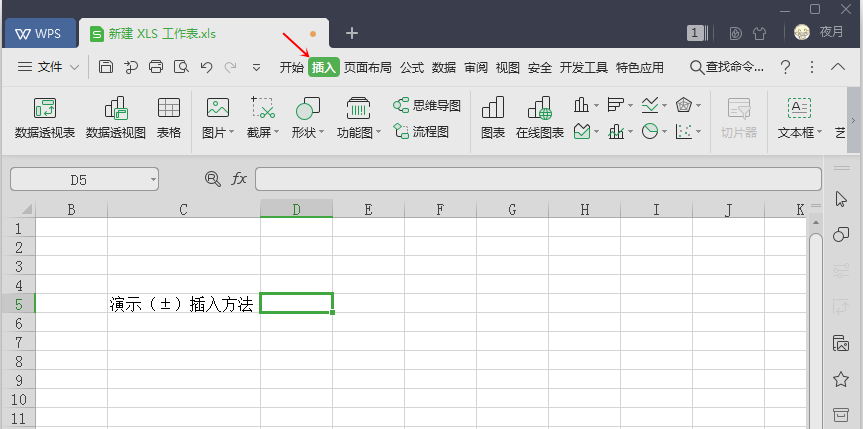Click the Table (表格) icon
Viewport: 863px width, 429px height.
pyautogui.click(x=169, y=118)
